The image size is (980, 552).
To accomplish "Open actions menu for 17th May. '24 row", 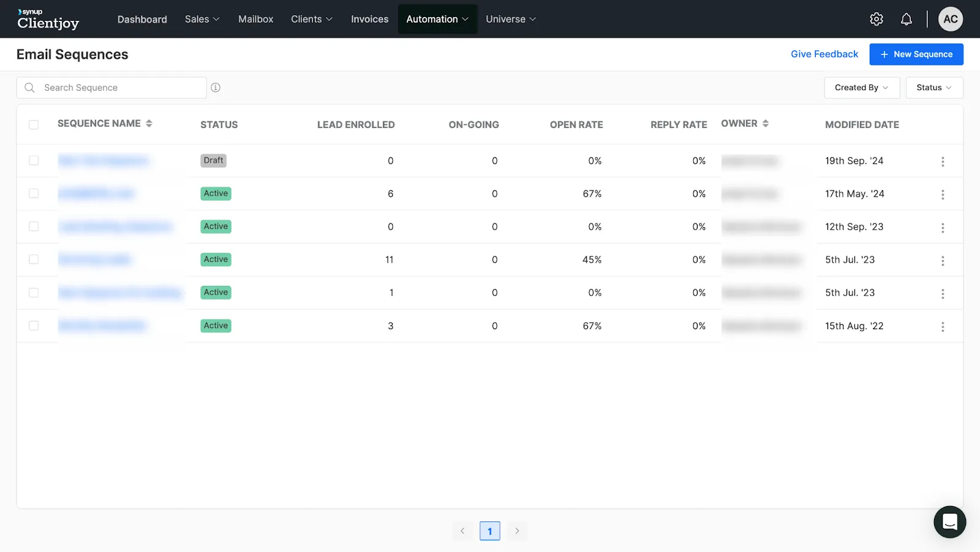I will (x=943, y=195).
